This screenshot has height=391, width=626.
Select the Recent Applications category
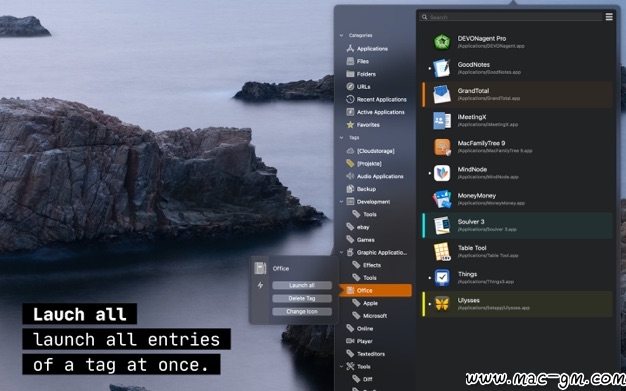(376, 99)
